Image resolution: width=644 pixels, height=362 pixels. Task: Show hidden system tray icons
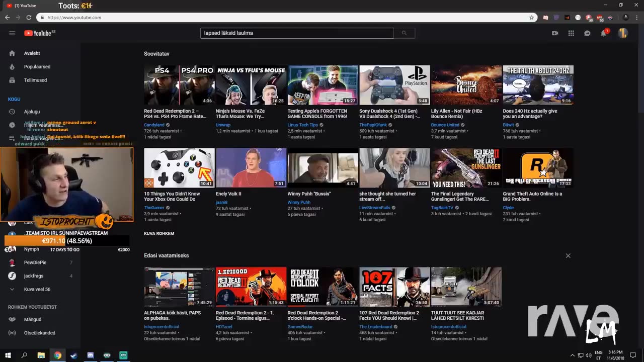[x=572, y=355]
